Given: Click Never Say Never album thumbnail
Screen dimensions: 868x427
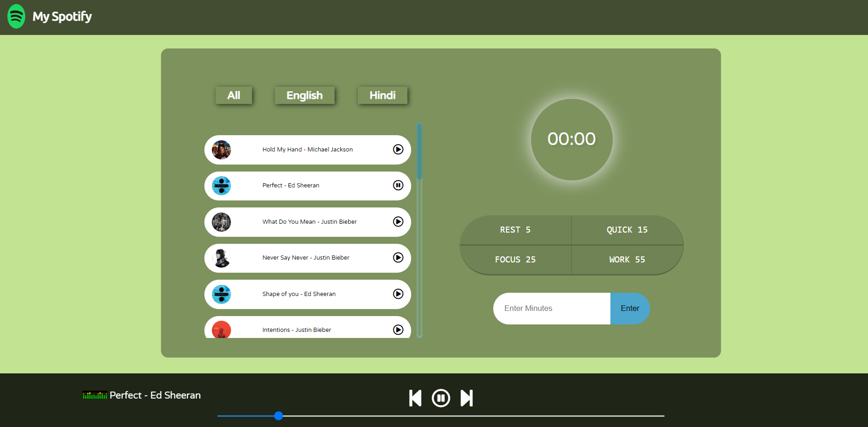Looking at the screenshot, I should point(221,258).
